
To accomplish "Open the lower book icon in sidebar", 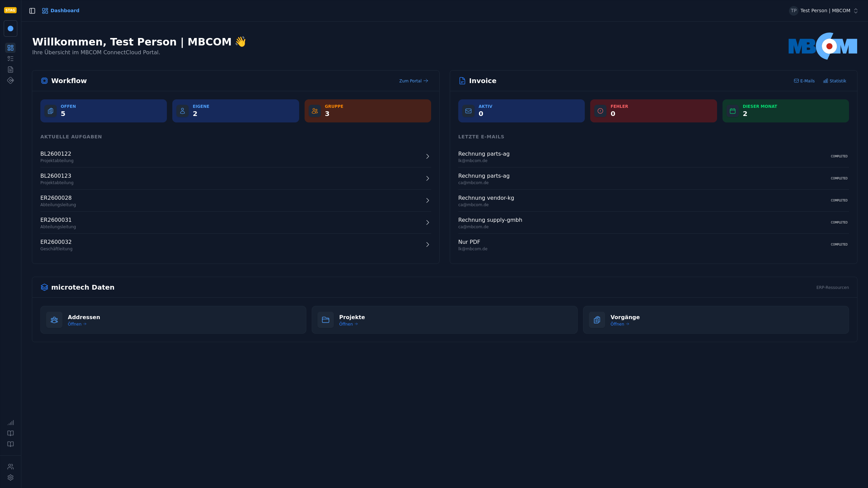I will click(x=11, y=444).
